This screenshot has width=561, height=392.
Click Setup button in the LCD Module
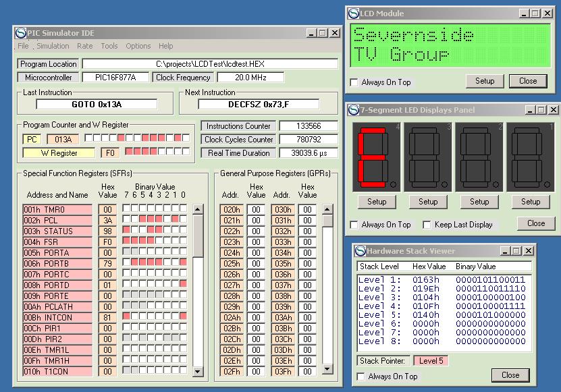coord(485,81)
